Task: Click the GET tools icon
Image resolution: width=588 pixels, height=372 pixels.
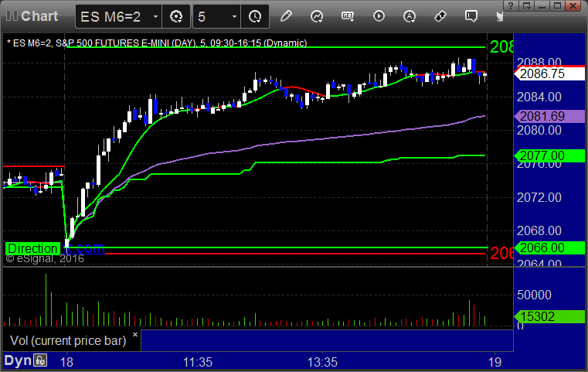Action: [348, 16]
